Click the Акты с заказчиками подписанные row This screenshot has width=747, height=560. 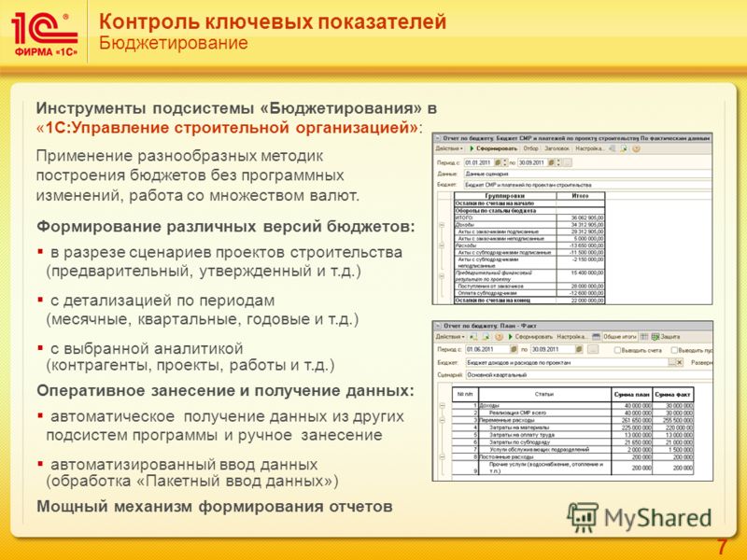(529, 231)
